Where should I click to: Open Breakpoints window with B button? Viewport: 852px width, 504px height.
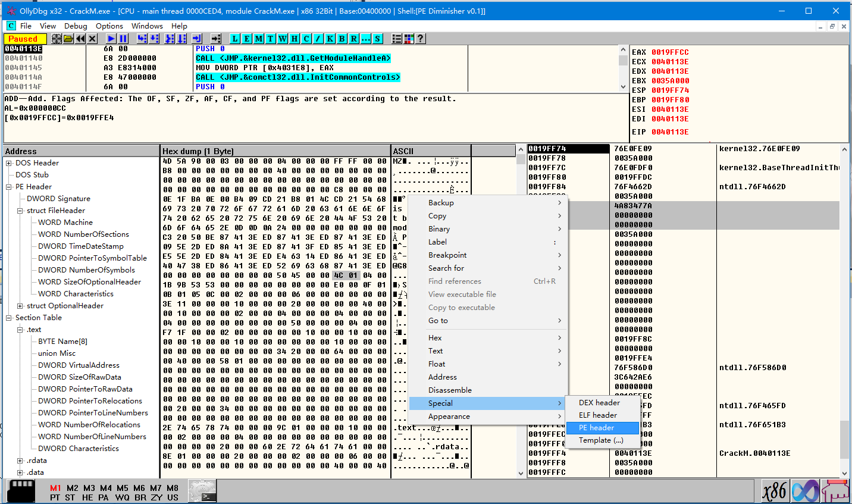point(342,39)
